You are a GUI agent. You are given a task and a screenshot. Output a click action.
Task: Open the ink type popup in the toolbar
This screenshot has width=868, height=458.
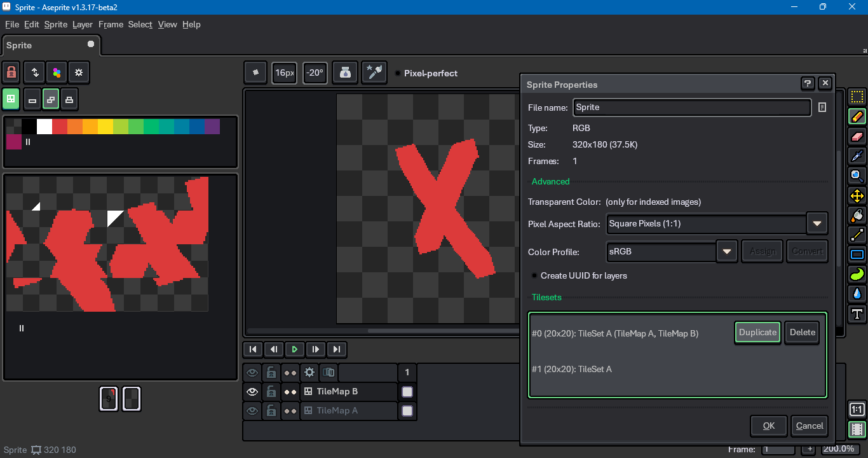pos(346,73)
